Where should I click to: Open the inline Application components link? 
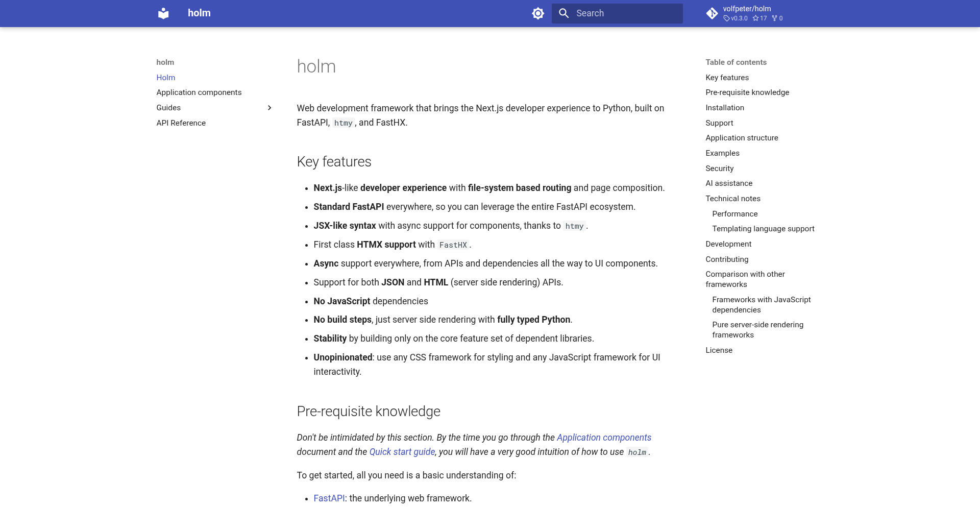click(603, 438)
